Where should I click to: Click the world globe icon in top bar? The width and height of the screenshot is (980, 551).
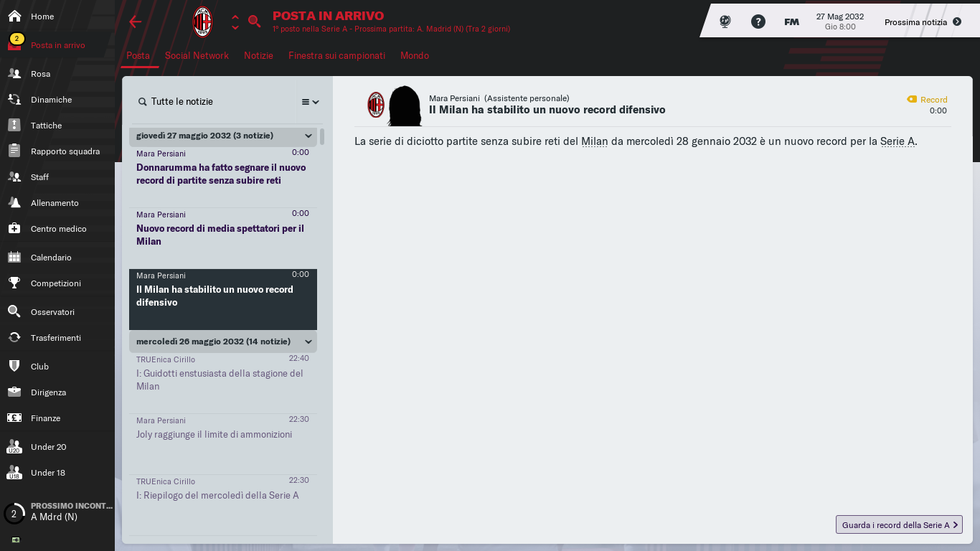tap(725, 22)
